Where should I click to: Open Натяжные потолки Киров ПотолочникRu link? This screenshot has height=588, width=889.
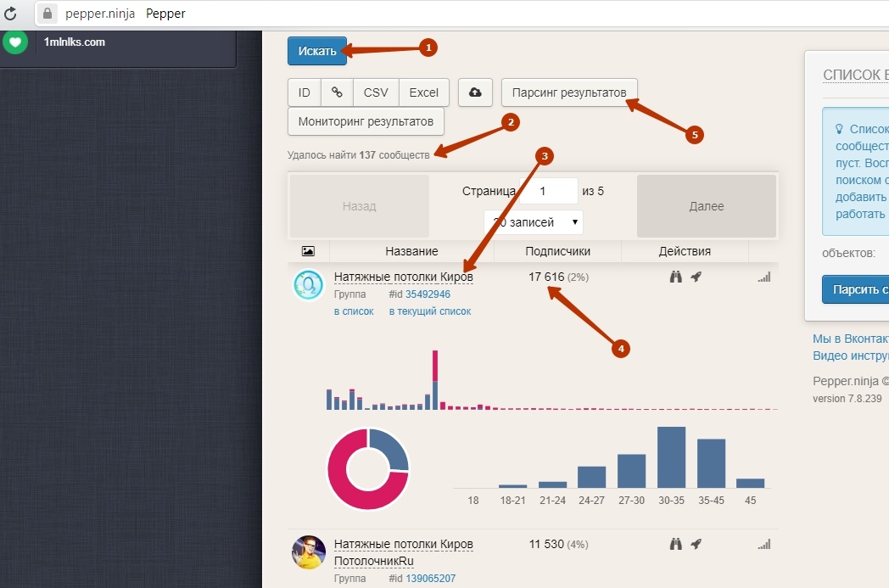[x=404, y=552]
